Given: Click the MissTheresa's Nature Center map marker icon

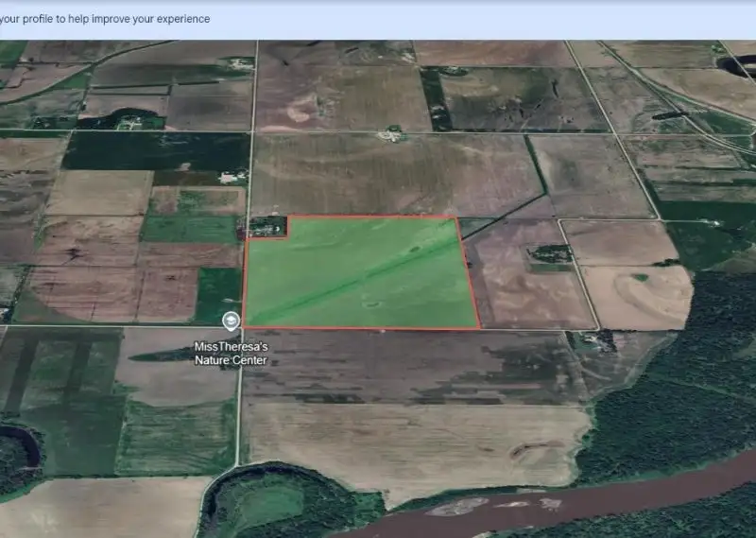Looking at the screenshot, I should (x=231, y=321).
